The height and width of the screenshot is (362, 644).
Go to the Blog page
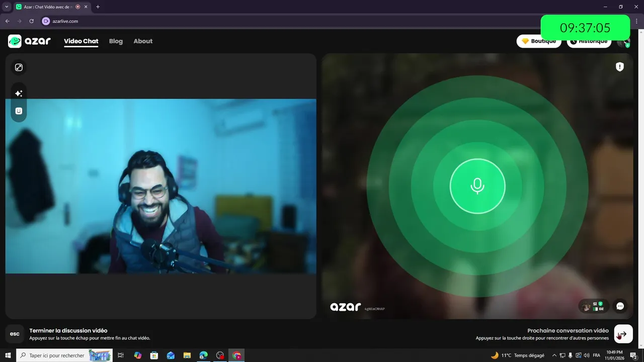coord(116,41)
